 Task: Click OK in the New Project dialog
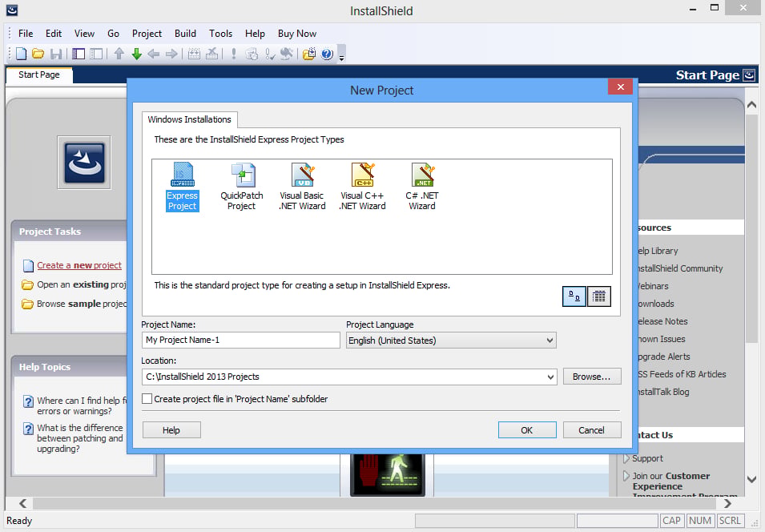tap(527, 430)
